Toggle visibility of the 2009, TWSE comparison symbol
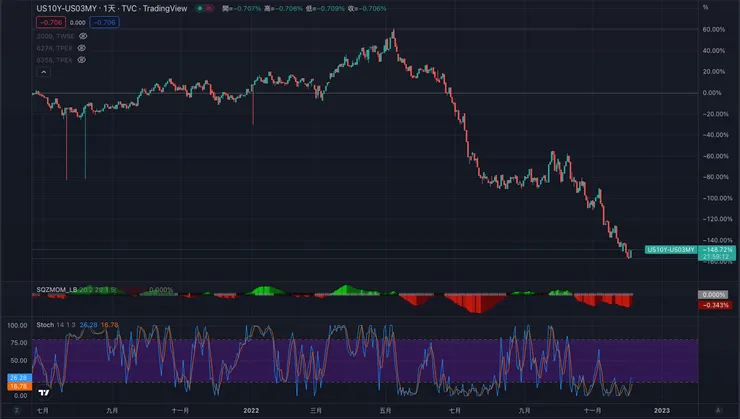The image size is (740, 419). [x=83, y=36]
